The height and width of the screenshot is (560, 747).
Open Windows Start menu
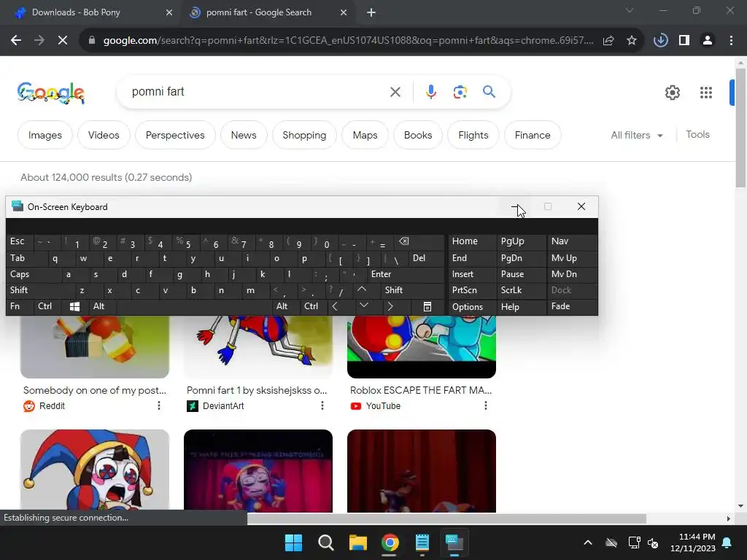point(293,542)
